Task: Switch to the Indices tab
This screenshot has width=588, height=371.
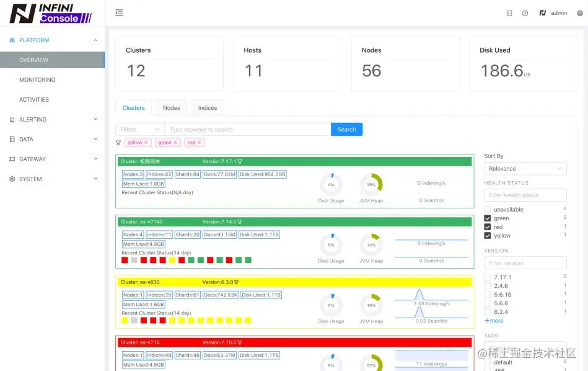Action: [x=208, y=108]
